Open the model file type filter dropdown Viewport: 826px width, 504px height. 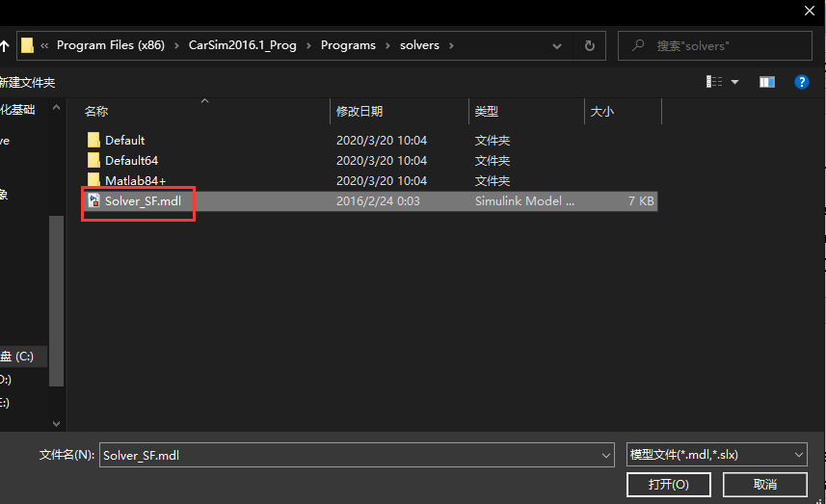pos(799,455)
